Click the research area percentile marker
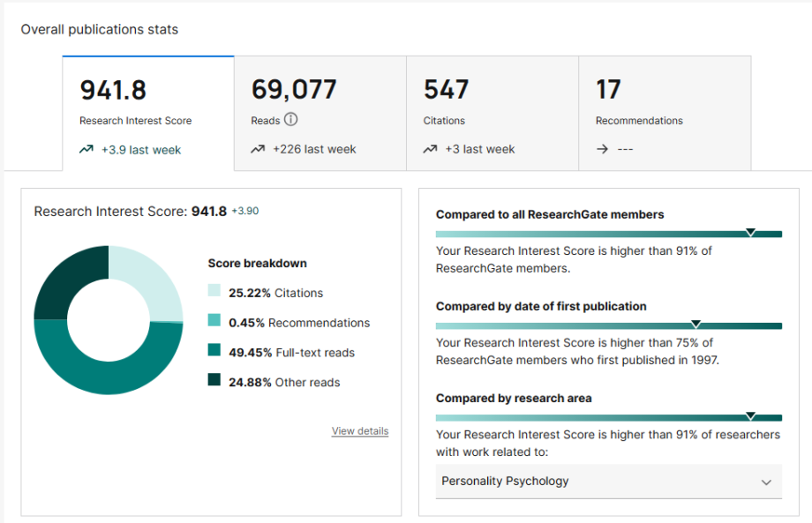The height and width of the screenshot is (523, 812). (750, 416)
